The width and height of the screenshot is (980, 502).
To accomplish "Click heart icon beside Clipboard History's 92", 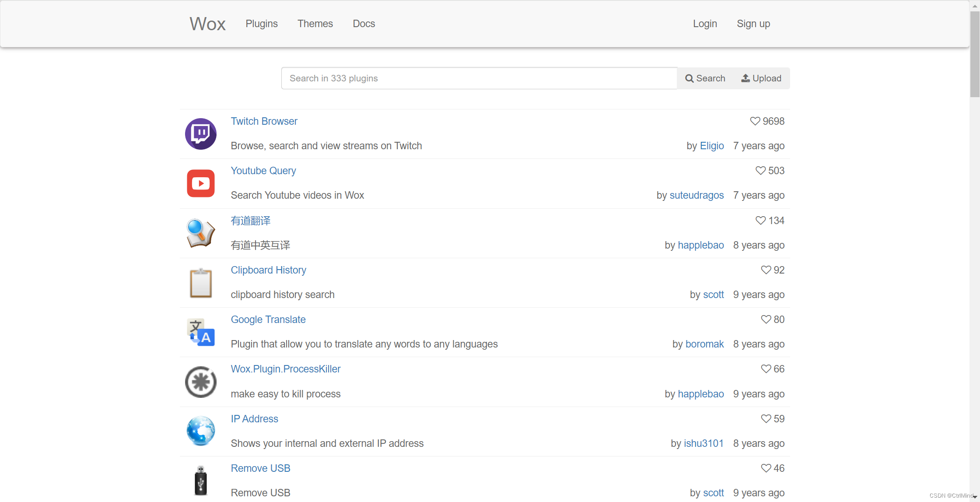I will (x=766, y=270).
